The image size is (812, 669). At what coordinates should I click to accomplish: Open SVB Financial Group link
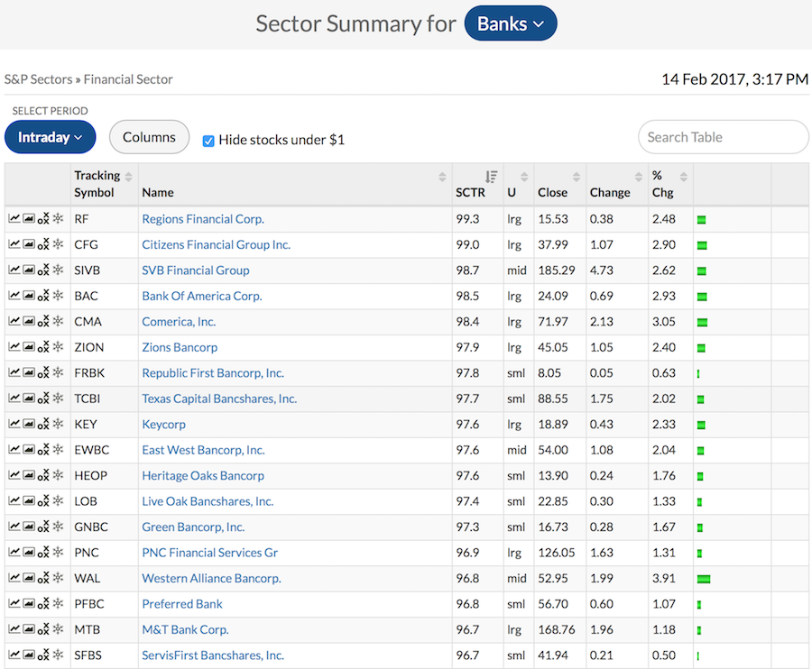click(196, 270)
